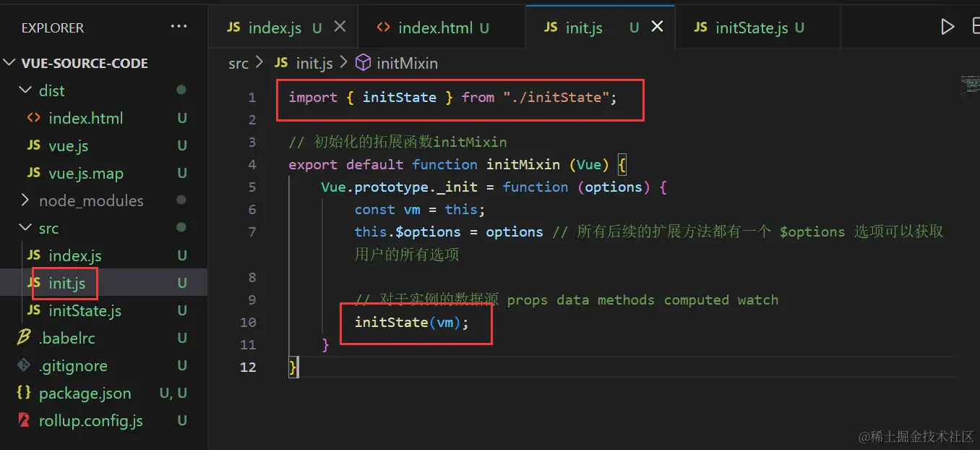Click the JS icon of the index.js tab
Viewport: 980px width, 450px height.
233,27
